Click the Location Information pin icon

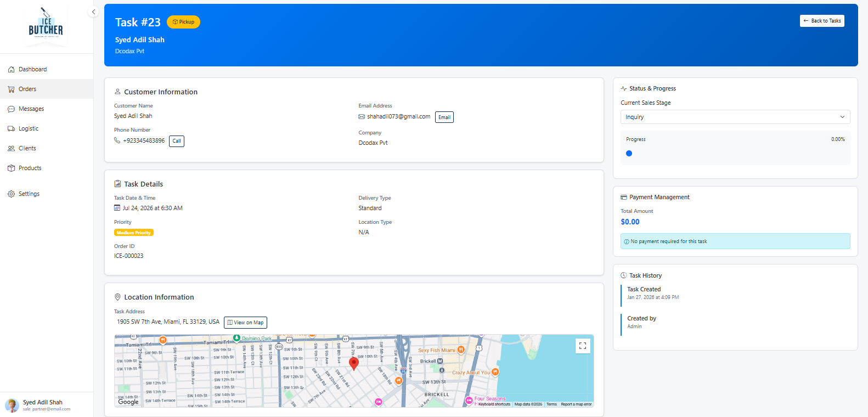(117, 297)
